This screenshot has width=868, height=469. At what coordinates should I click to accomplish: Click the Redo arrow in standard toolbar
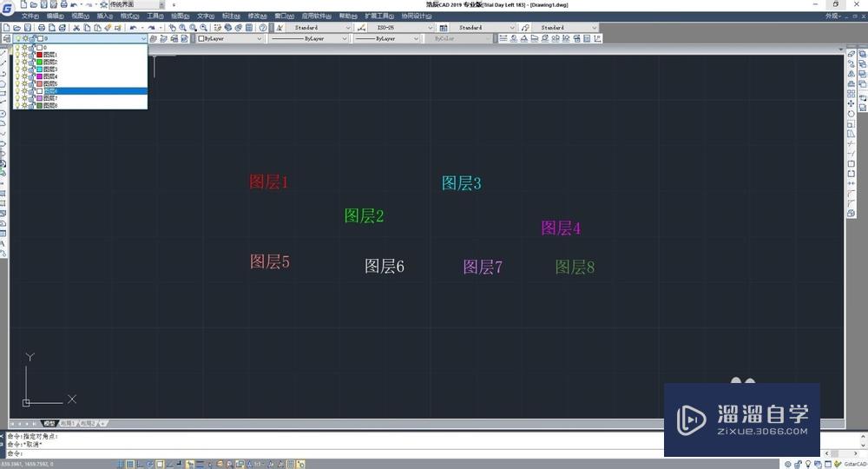click(x=151, y=28)
